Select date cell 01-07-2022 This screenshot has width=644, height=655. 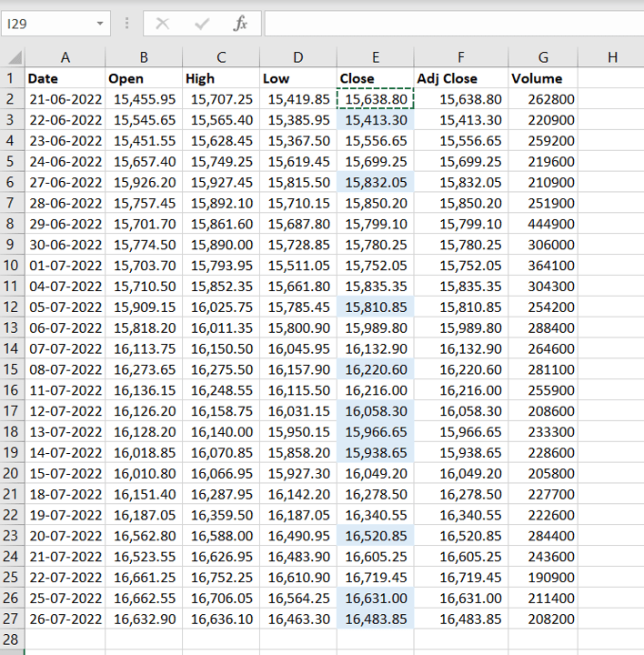[x=65, y=266]
